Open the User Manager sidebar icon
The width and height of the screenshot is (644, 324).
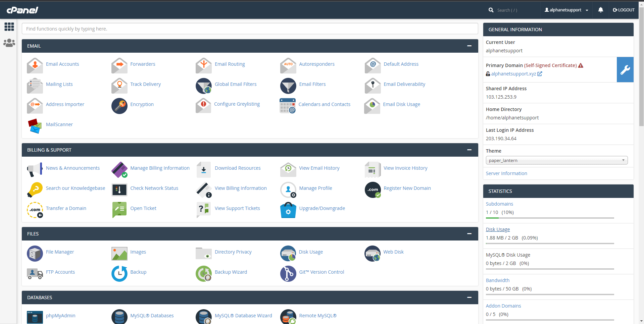(9, 43)
